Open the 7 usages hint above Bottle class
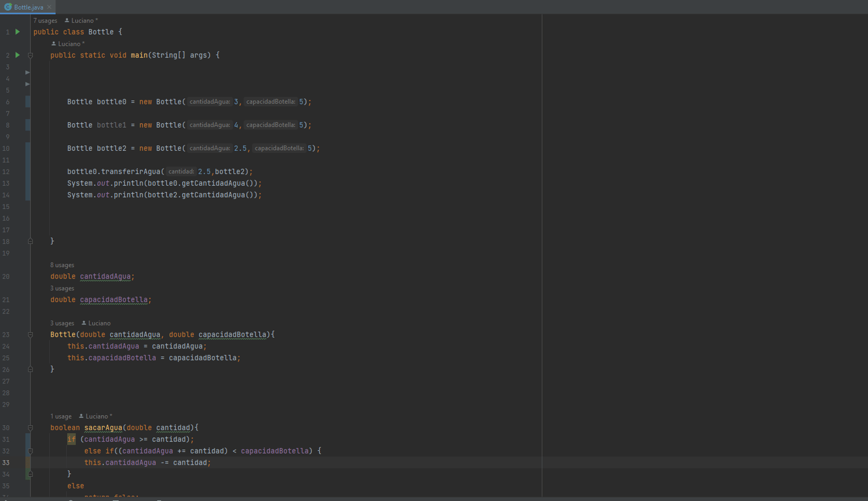 coord(45,20)
